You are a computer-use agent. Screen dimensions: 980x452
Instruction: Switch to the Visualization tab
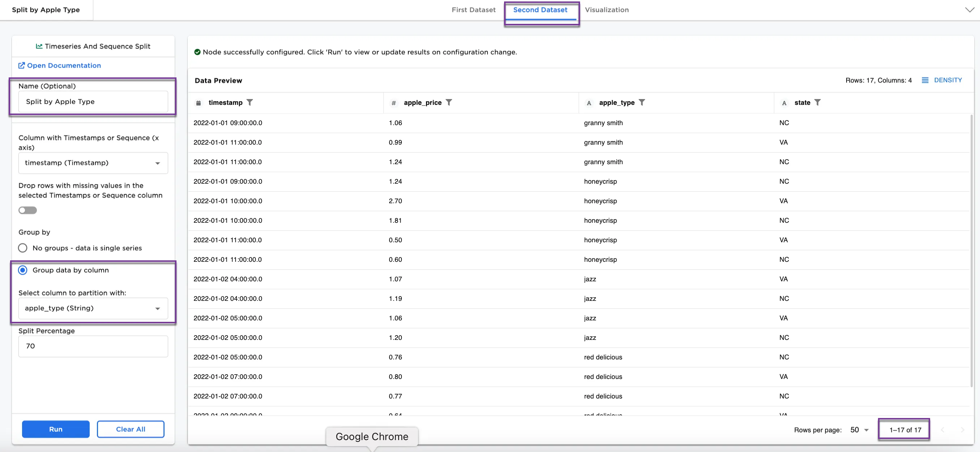pos(606,10)
